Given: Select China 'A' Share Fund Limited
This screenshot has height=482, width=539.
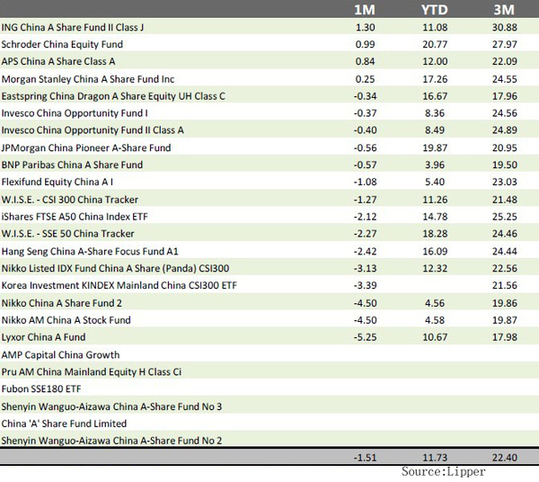Looking at the screenshot, I should 64,424.
